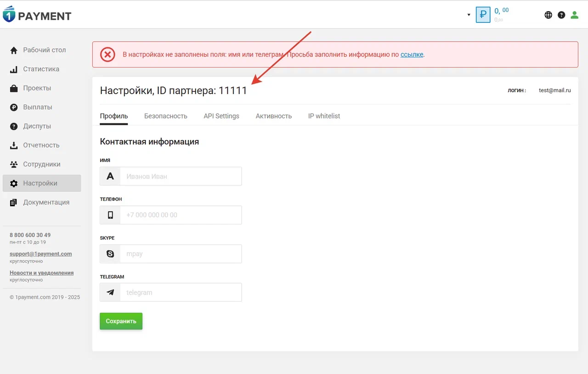
Task: Open the Проекты sidebar item
Action: 37,88
